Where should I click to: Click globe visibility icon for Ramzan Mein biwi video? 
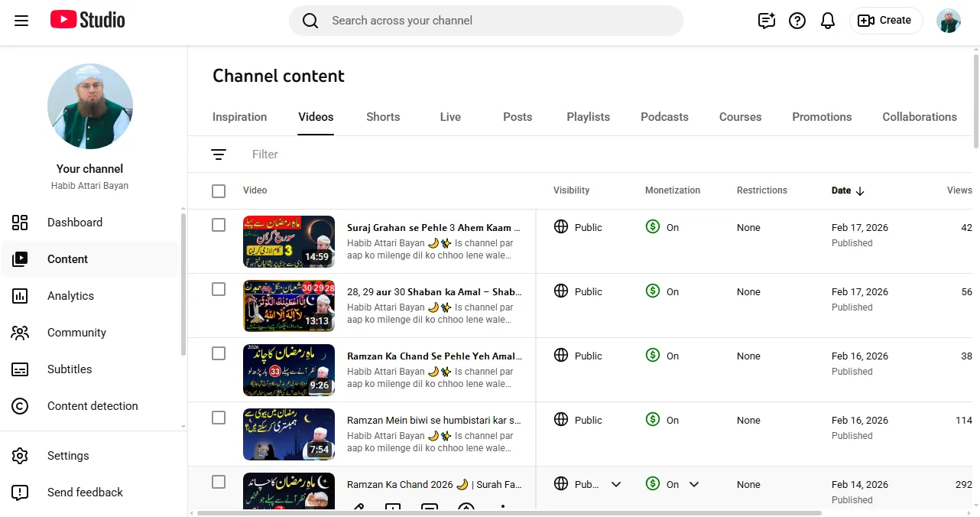561,419
